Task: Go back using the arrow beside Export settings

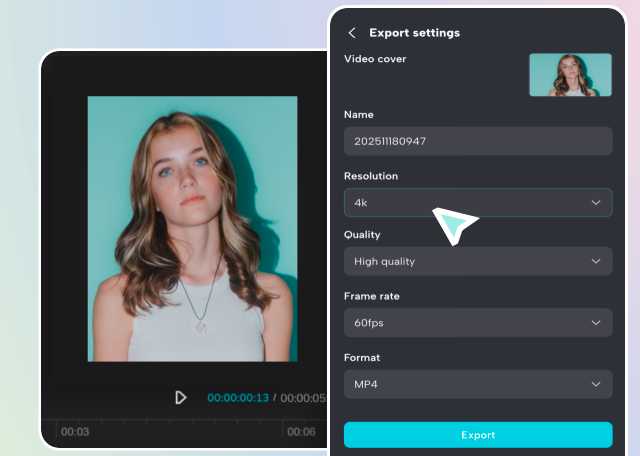Action: [352, 33]
